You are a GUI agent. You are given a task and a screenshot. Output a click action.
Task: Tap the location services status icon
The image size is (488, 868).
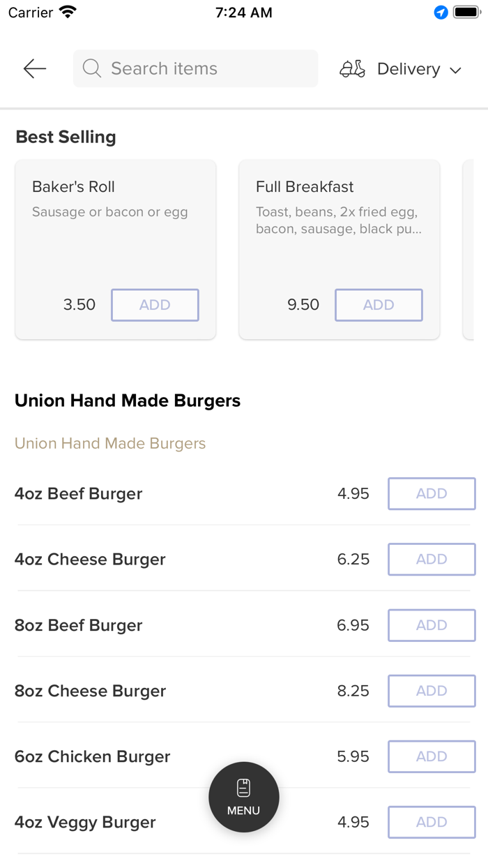(x=441, y=13)
